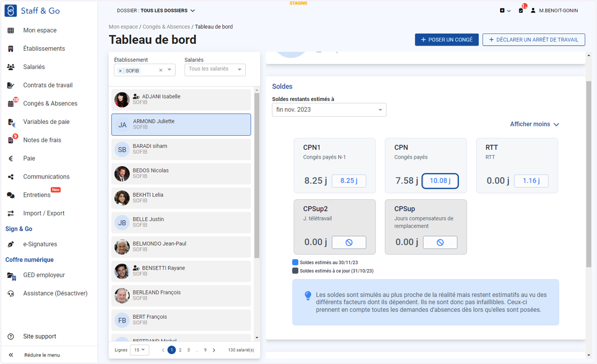Viewport: 597px width, 364px height.
Task: Click the Site support question icon
Action: point(11,337)
